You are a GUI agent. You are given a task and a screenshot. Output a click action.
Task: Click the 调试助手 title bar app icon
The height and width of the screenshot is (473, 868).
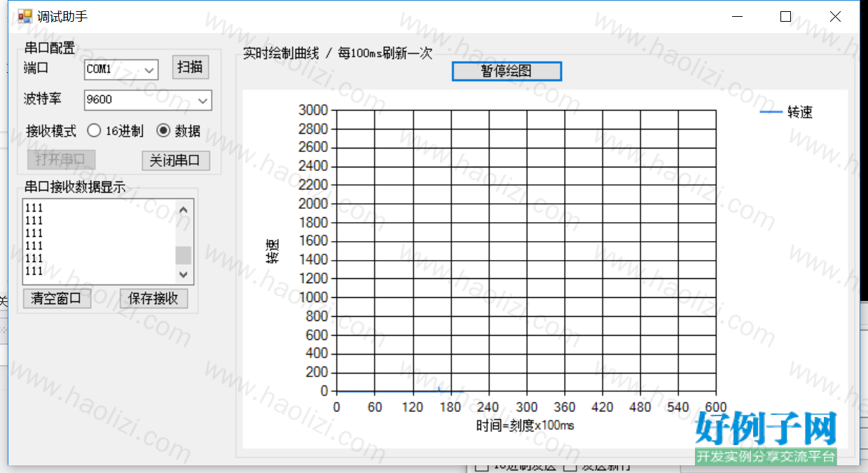pos(25,16)
